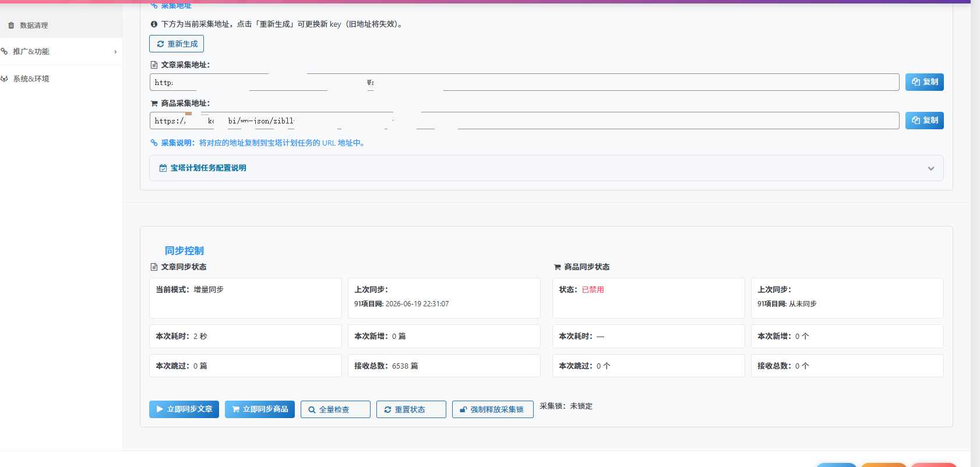Expand the 宝塔计划任务配置说明 panel
This screenshot has width=980, height=467.
tap(547, 168)
